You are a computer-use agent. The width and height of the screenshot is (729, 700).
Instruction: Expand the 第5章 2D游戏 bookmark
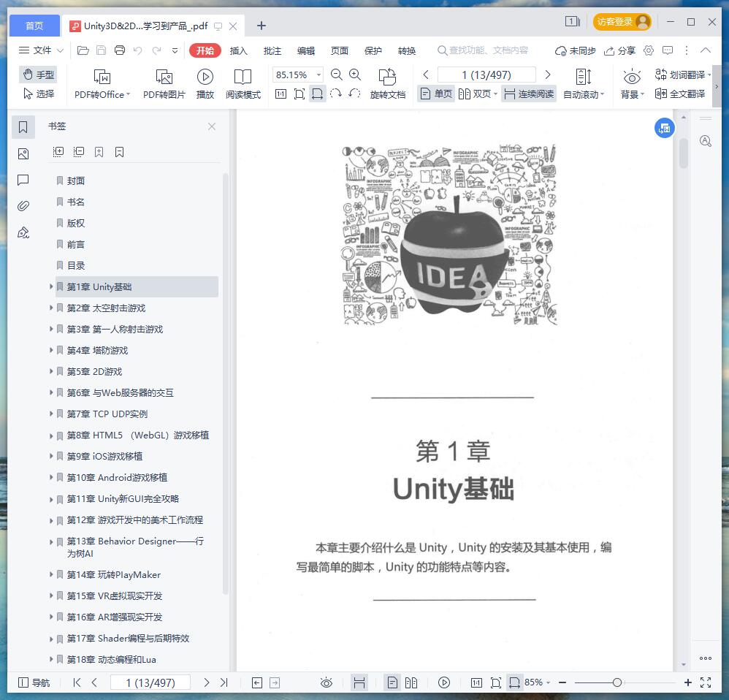[51, 371]
